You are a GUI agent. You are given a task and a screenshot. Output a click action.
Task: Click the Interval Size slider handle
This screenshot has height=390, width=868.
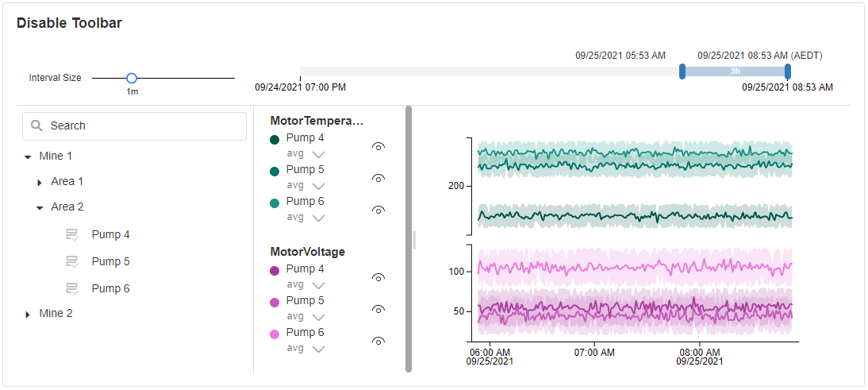pyautogui.click(x=132, y=78)
